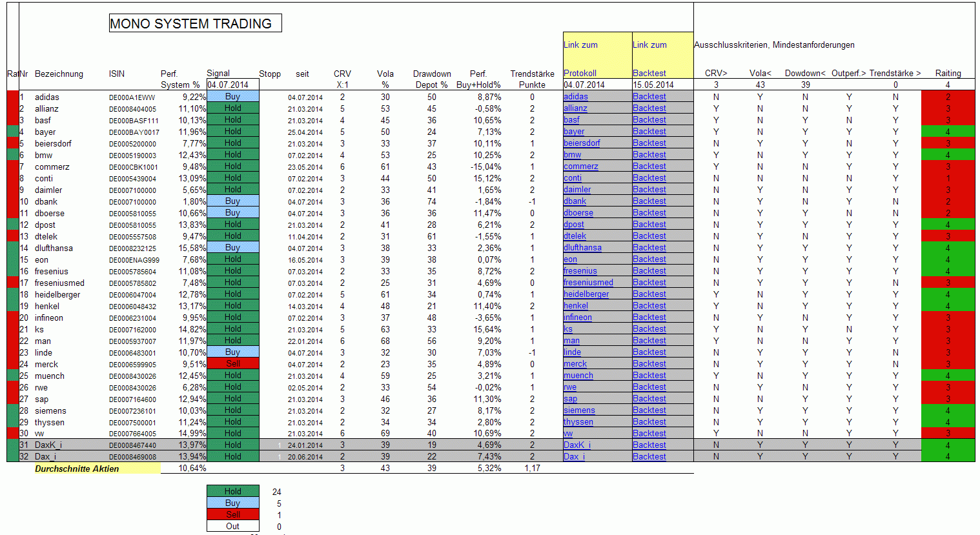Click the Hold signal cell for allianz

click(233, 108)
